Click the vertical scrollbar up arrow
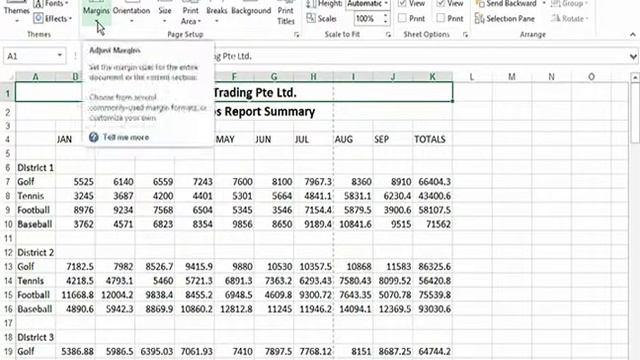 click(x=635, y=77)
